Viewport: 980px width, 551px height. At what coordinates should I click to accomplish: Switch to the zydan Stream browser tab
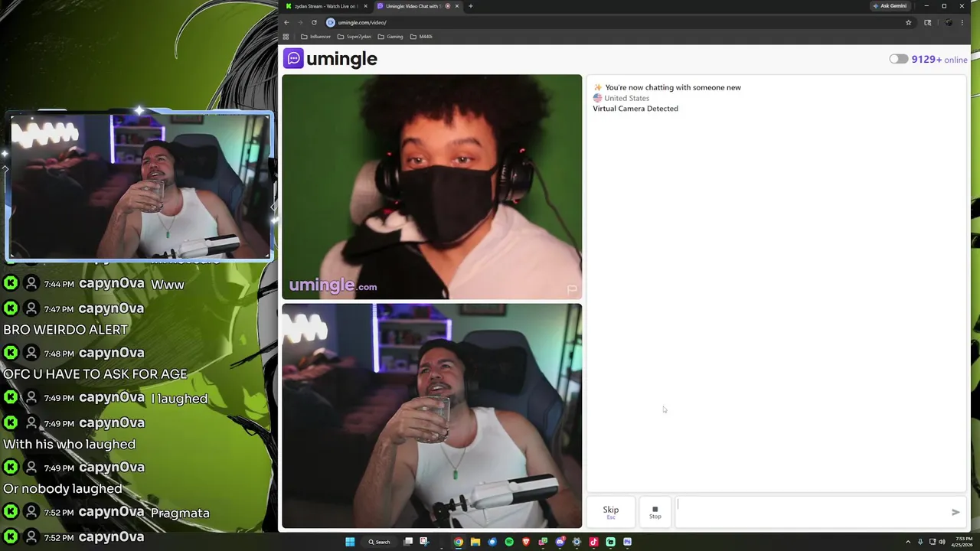[325, 6]
